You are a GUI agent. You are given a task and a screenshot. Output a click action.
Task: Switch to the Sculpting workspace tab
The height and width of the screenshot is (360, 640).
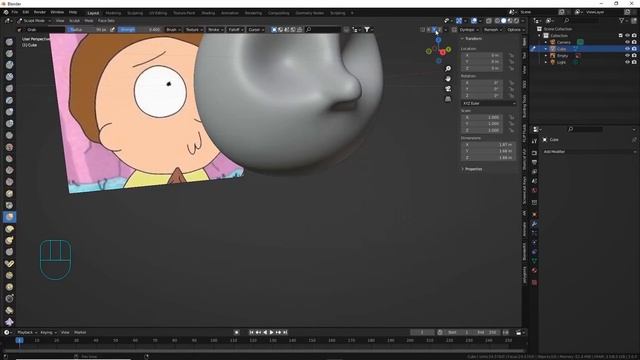point(135,13)
